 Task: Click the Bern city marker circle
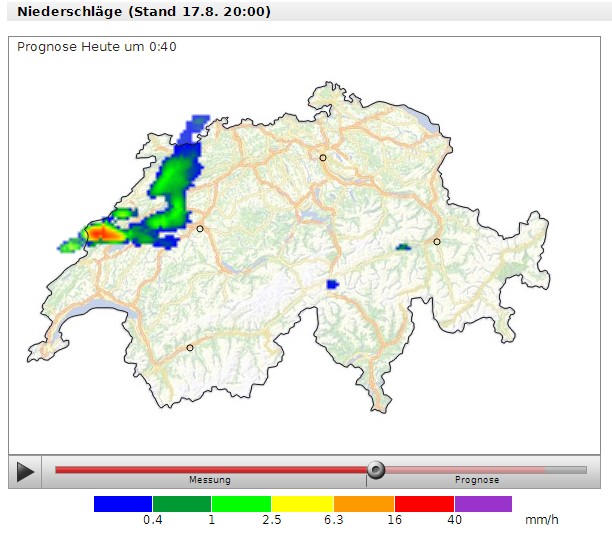[x=200, y=229]
